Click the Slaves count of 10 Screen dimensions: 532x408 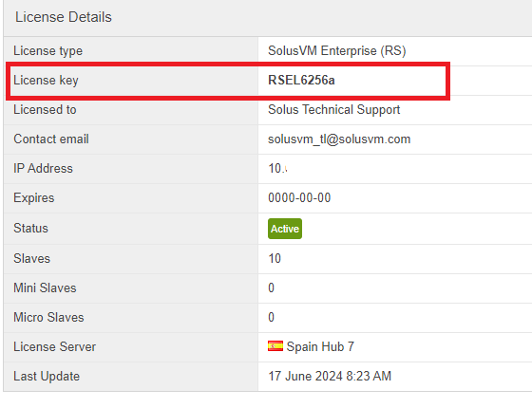(275, 258)
